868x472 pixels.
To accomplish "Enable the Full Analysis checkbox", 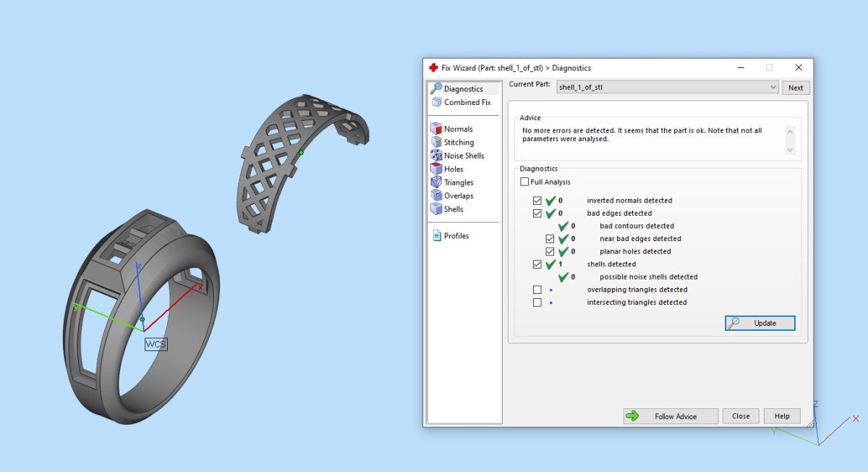I will 524,182.
